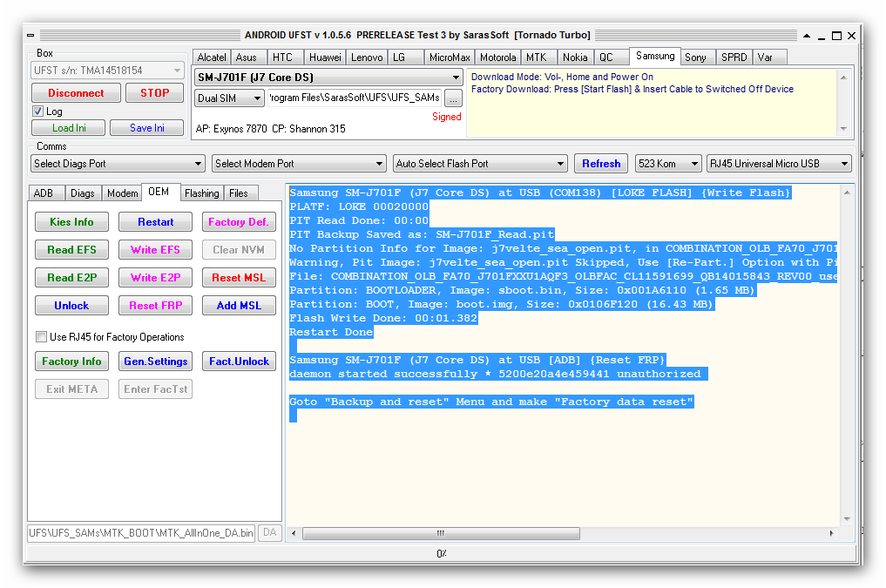Select the Huawei brand tab

click(325, 57)
